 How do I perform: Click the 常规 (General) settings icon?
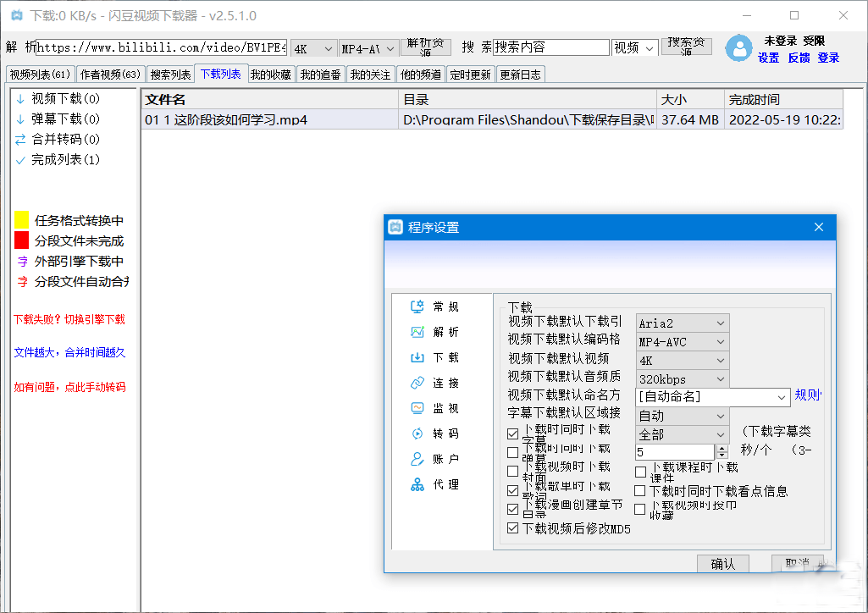click(x=417, y=306)
